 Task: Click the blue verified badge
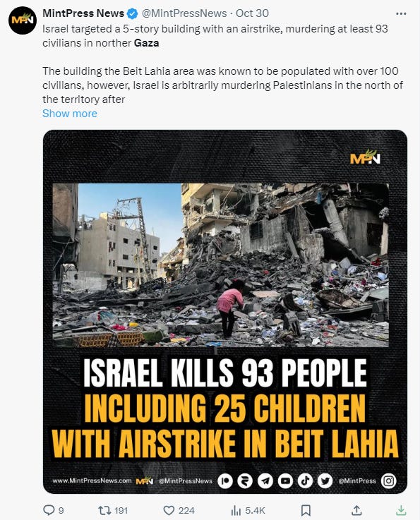pyautogui.click(x=133, y=13)
